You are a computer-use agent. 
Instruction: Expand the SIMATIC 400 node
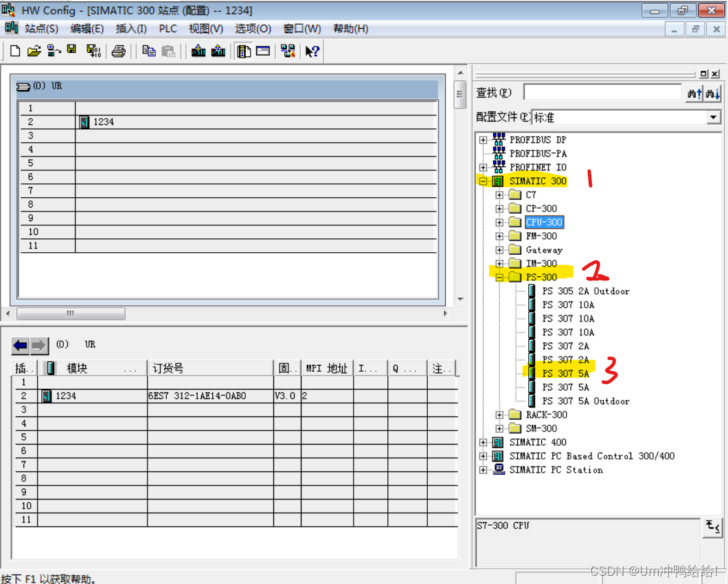click(483, 442)
